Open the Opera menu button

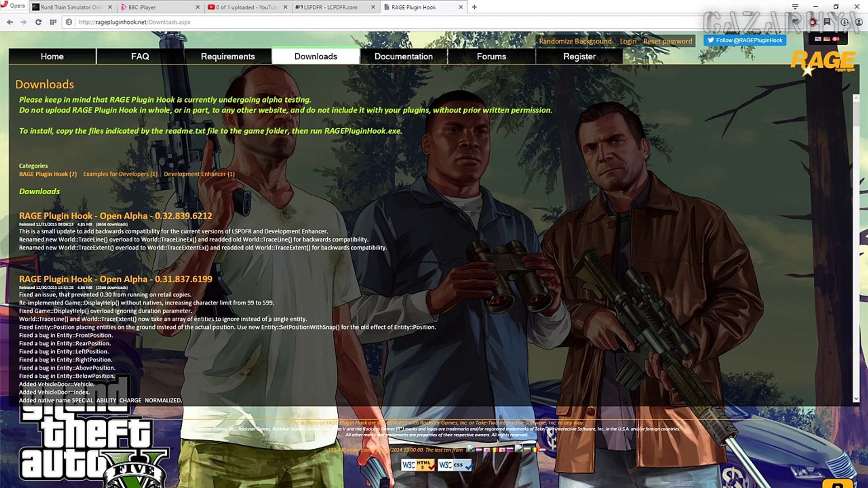pos(13,6)
